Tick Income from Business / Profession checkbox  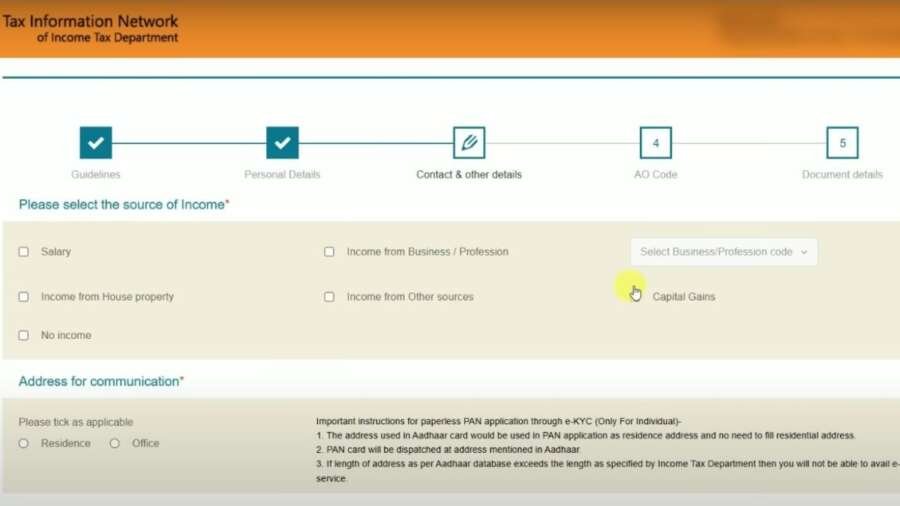pos(329,252)
